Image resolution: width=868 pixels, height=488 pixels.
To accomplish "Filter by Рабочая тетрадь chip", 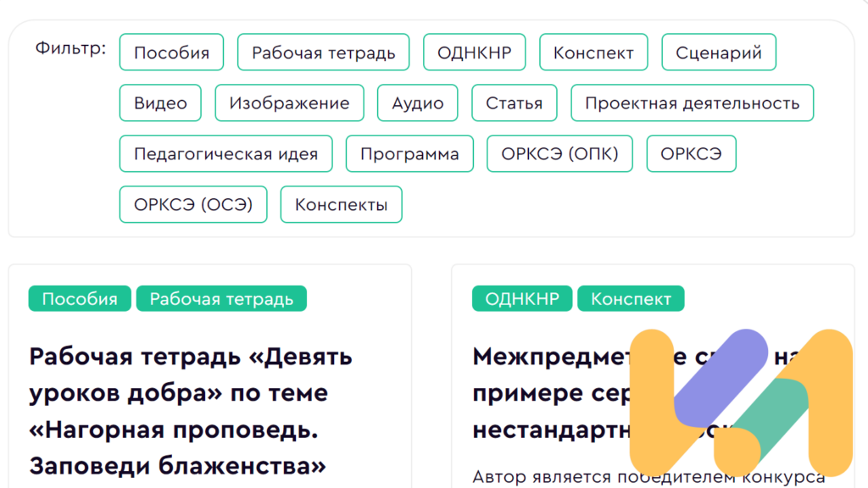I will click(323, 52).
